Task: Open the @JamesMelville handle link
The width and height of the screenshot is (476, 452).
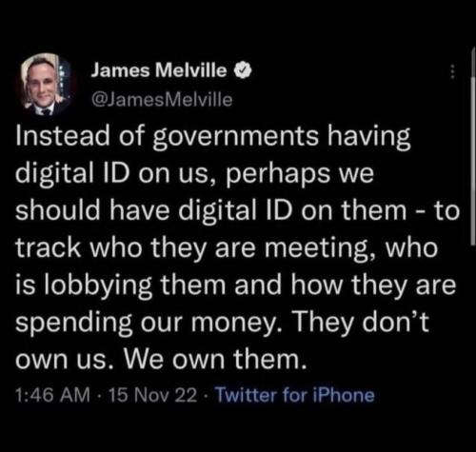Action: 162,100
